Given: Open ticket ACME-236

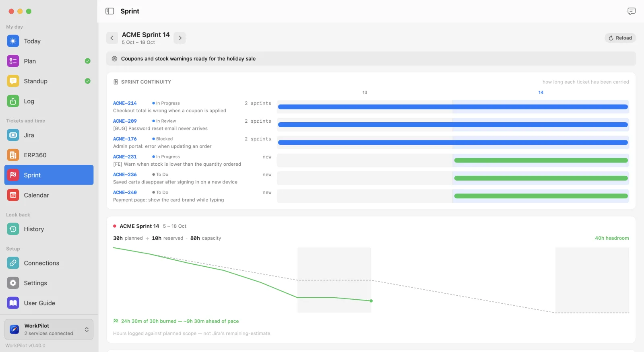Looking at the screenshot, I should (x=125, y=175).
